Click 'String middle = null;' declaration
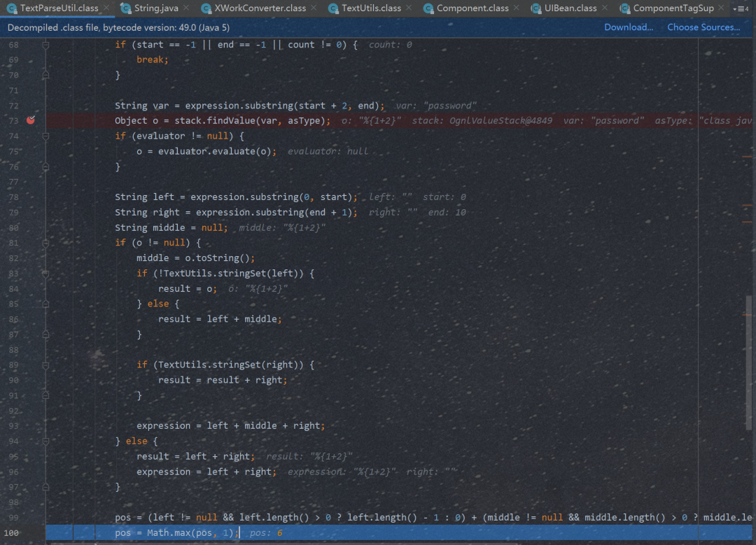 [x=171, y=227]
